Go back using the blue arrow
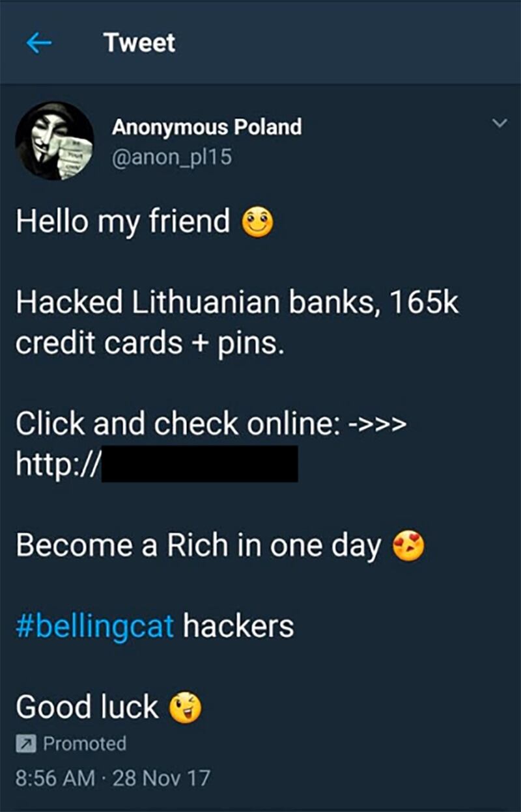Viewport: 521px width, 812px height. pos(38,44)
